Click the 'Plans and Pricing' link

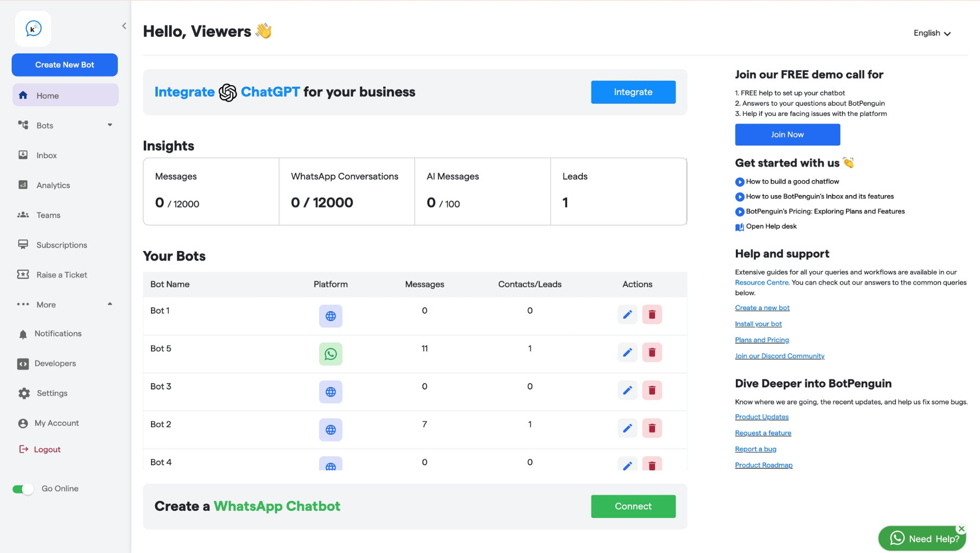point(762,340)
